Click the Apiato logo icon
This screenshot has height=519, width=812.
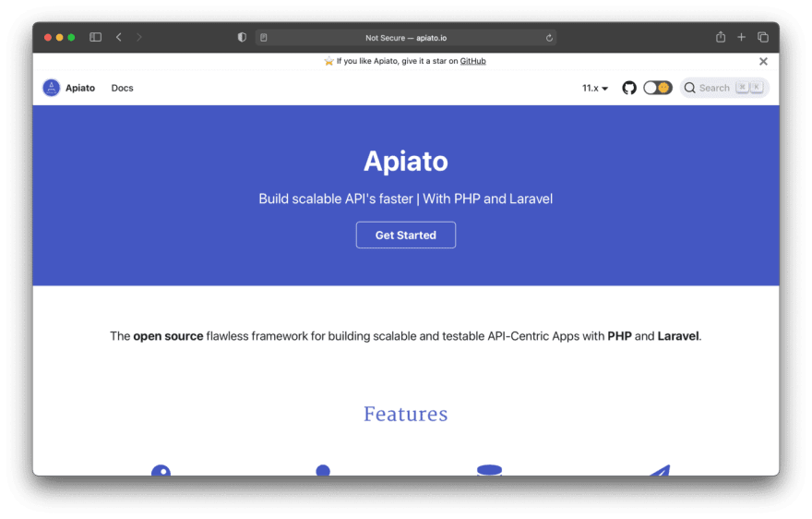(x=52, y=88)
